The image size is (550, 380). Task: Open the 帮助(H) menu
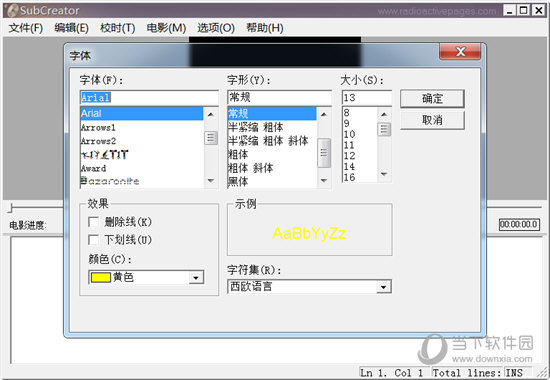pos(264,28)
